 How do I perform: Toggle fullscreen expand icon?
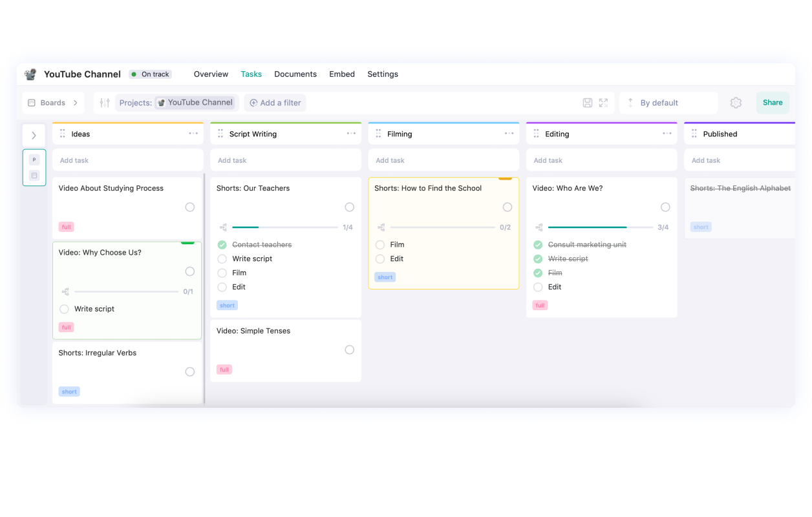(x=603, y=103)
